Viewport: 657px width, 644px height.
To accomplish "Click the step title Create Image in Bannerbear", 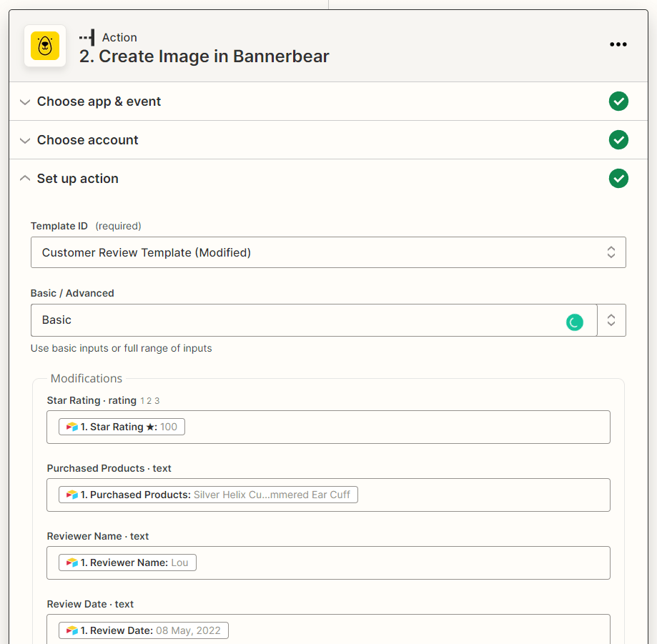I will point(204,56).
